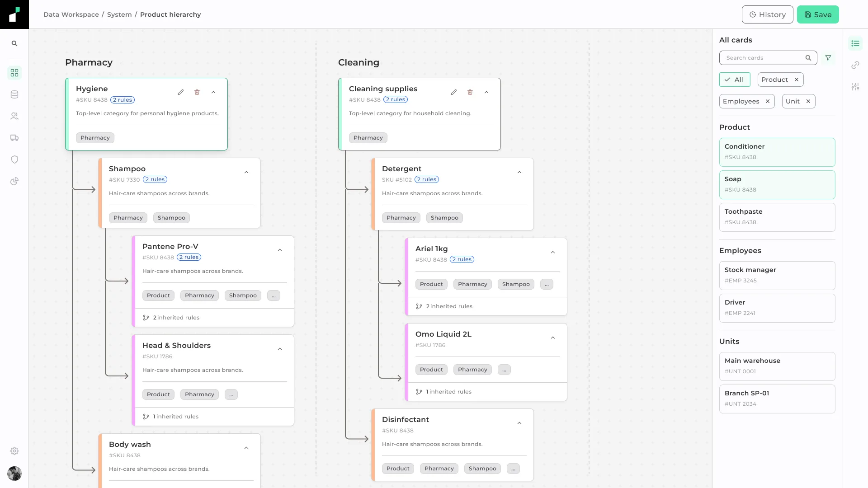Click inherited rules branch icon on Pantene Pro-V
This screenshot has width=868, height=488.
click(x=146, y=318)
